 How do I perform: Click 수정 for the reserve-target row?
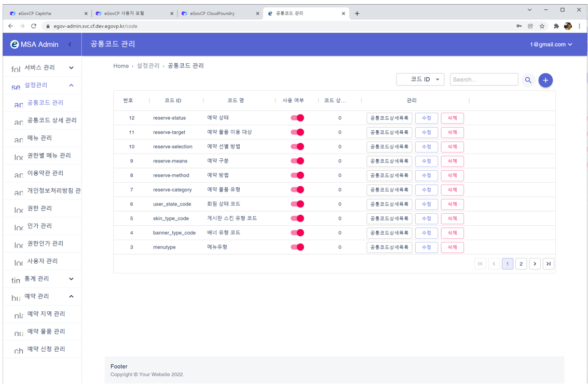point(426,132)
